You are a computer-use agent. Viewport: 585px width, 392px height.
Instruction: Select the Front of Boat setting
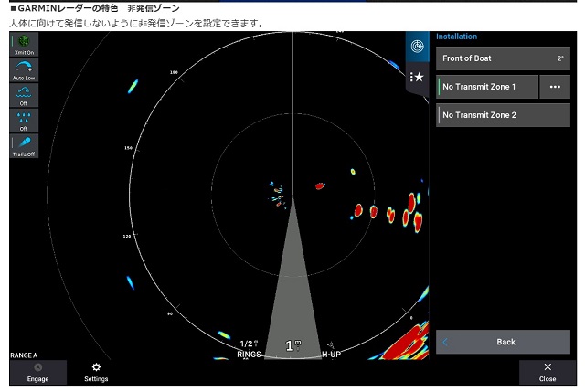(502, 58)
